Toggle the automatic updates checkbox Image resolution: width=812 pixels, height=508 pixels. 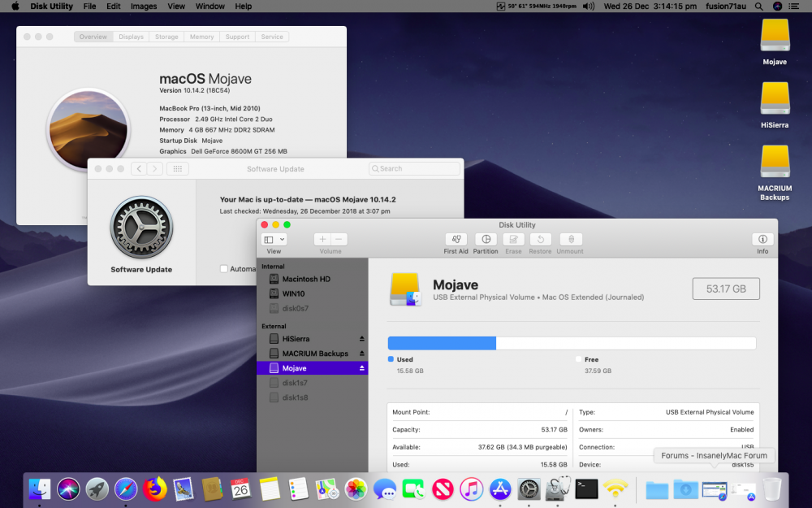tap(224, 268)
